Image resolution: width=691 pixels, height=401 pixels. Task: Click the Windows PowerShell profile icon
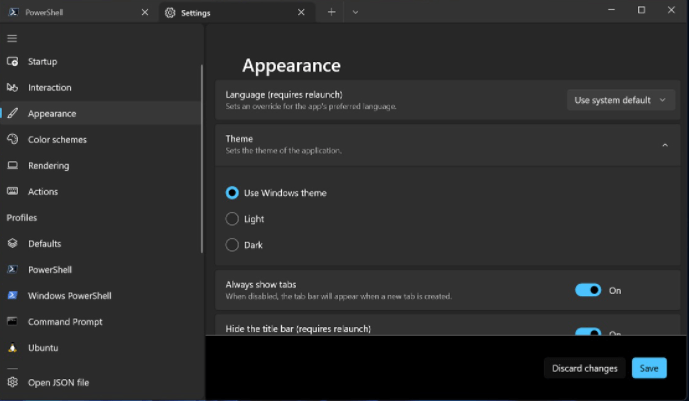click(12, 295)
